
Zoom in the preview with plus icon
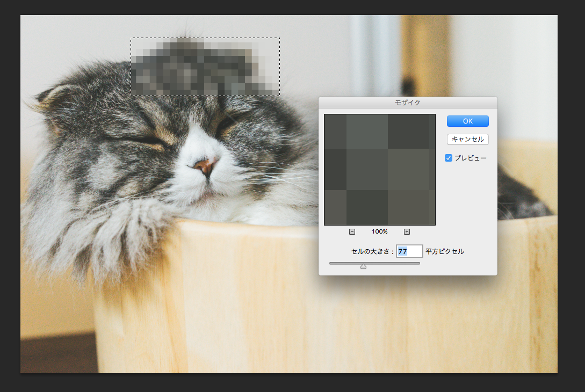click(407, 231)
